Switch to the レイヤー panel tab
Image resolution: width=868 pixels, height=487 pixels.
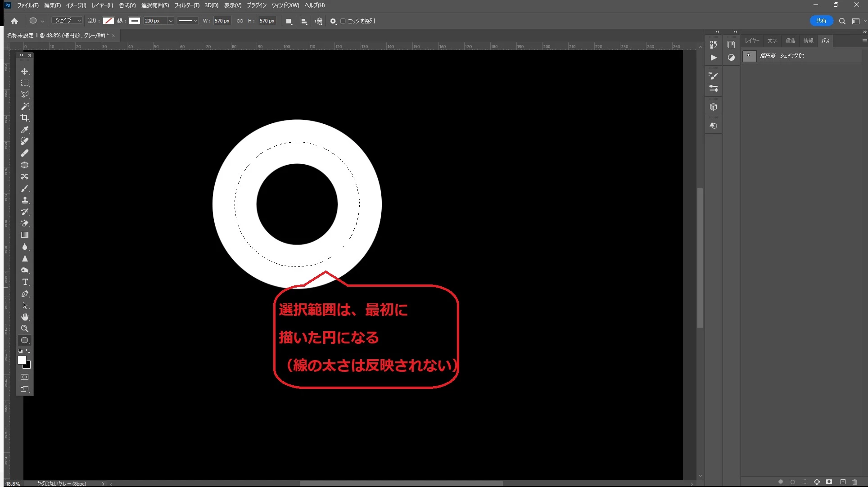[x=751, y=41]
